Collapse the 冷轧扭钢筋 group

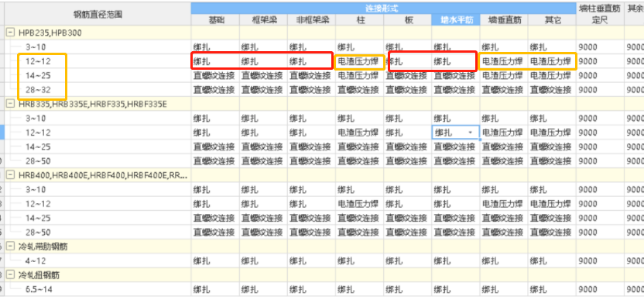(11, 275)
